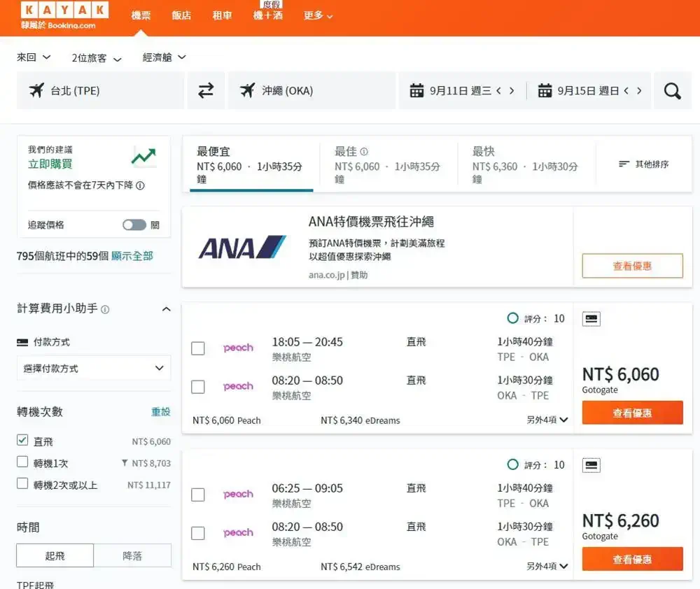Screen dimensions: 700x589
Task: Select the 最便宜 cheapest sort tab
Action: [251, 164]
